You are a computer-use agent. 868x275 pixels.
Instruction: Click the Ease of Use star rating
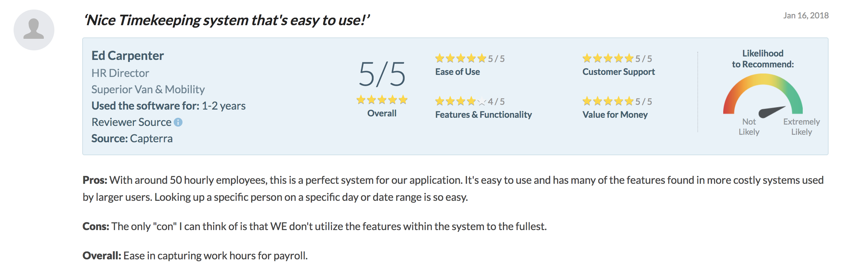click(461, 58)
